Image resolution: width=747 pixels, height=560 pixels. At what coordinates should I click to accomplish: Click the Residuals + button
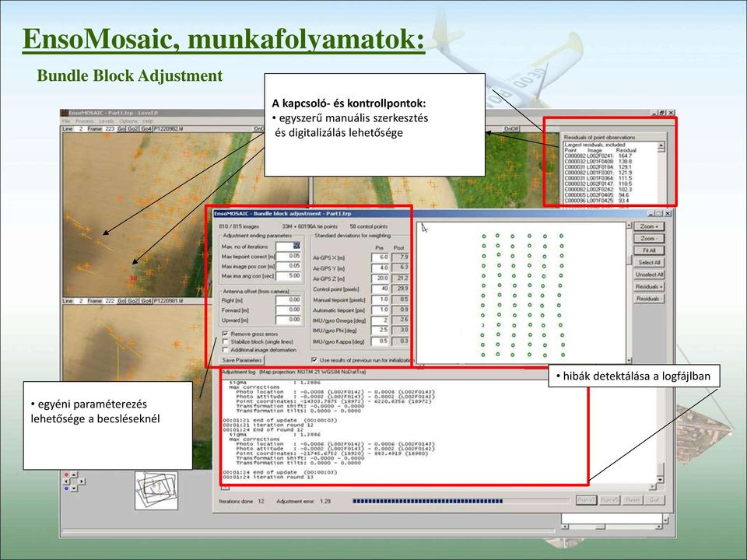coord(649,287)
